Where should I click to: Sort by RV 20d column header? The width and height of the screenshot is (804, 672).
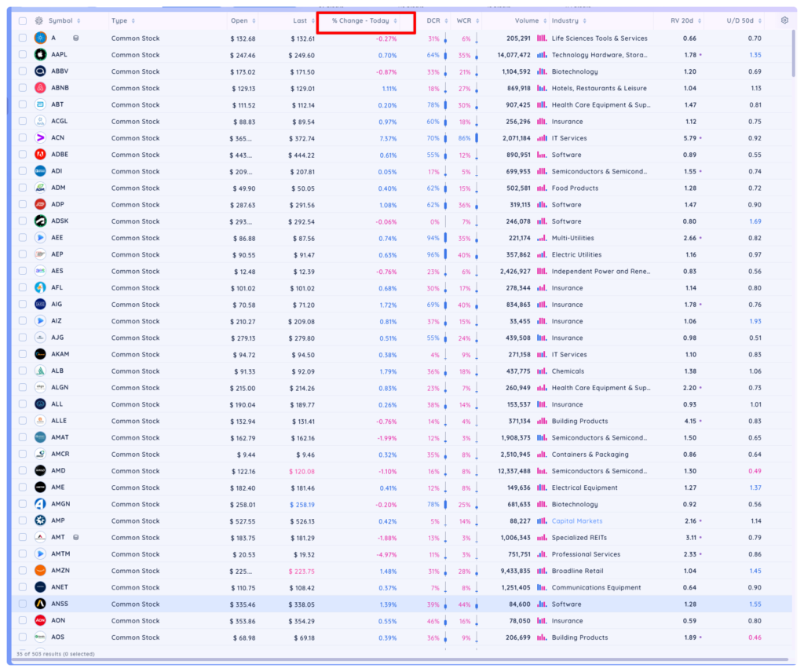point(686,21)
